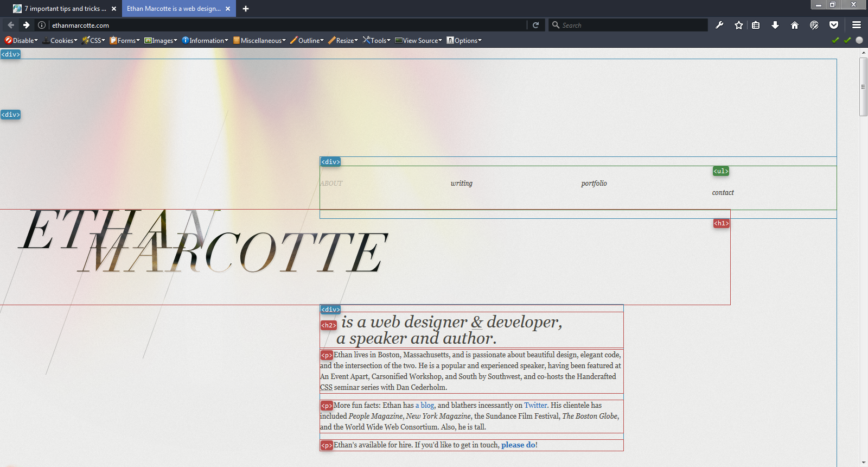Open the Resize dropdown menu

click(x=343, y=40)
